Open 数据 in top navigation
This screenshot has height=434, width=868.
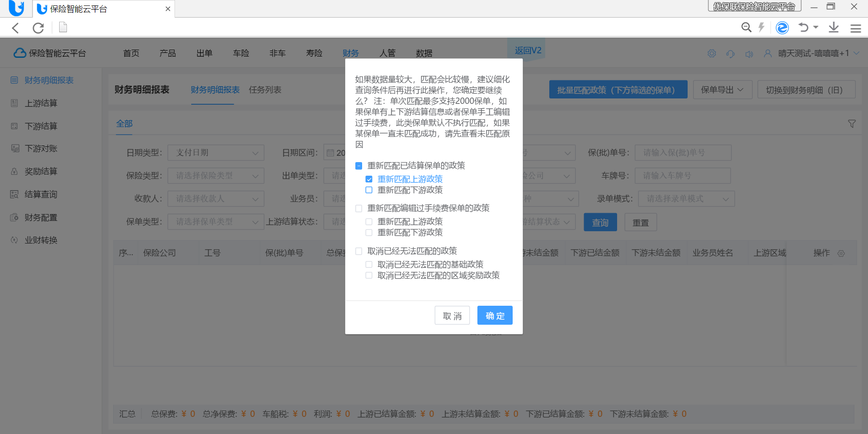point(424,53)
